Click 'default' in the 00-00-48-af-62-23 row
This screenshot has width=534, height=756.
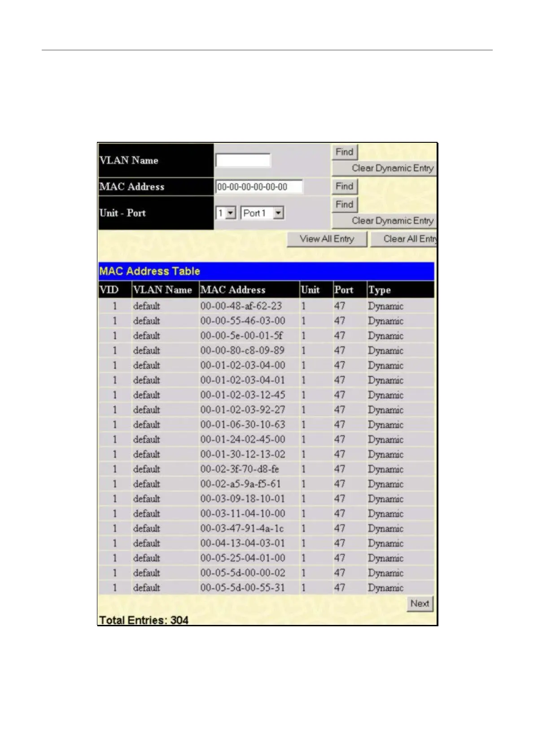click(146, 306)
